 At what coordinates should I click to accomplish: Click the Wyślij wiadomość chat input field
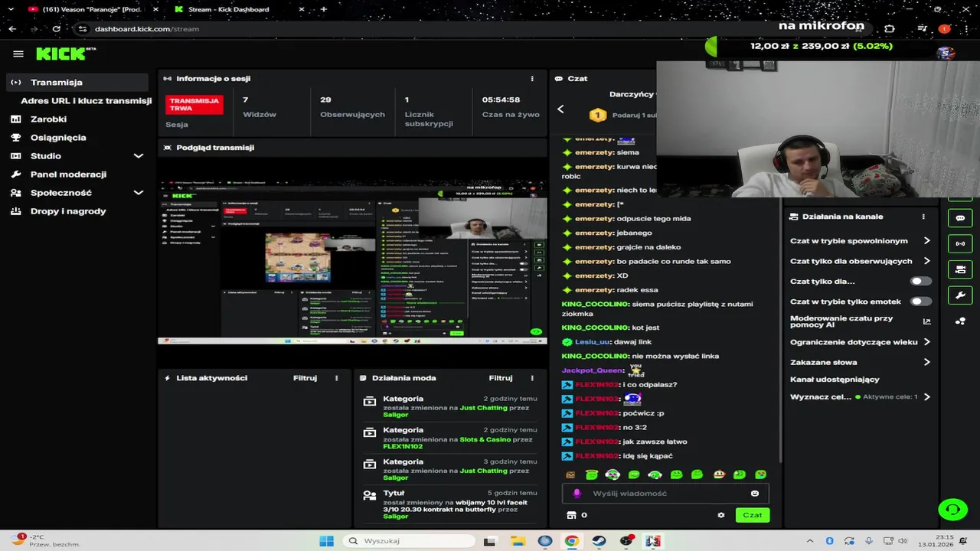click(x=665, y=494)
